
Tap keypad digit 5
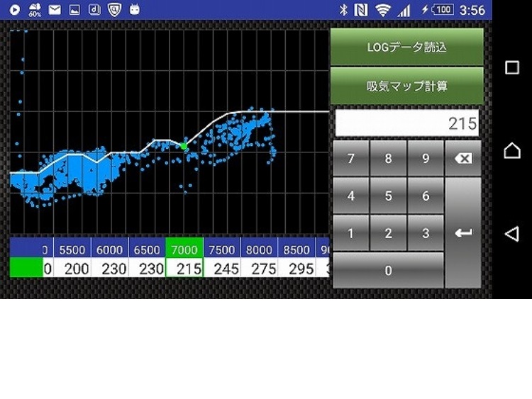coord(389,196)
